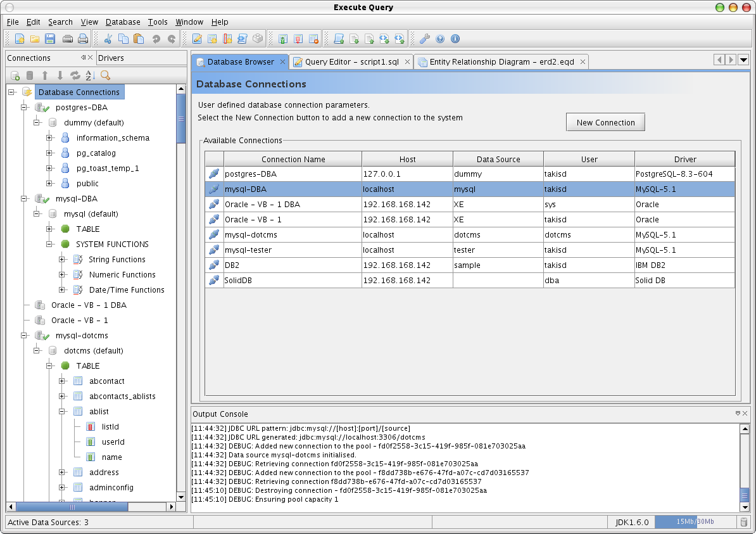Screen dimensions: 756x534
Task: Select the mysql-tester connection row
Action: [x=470, y=250]
